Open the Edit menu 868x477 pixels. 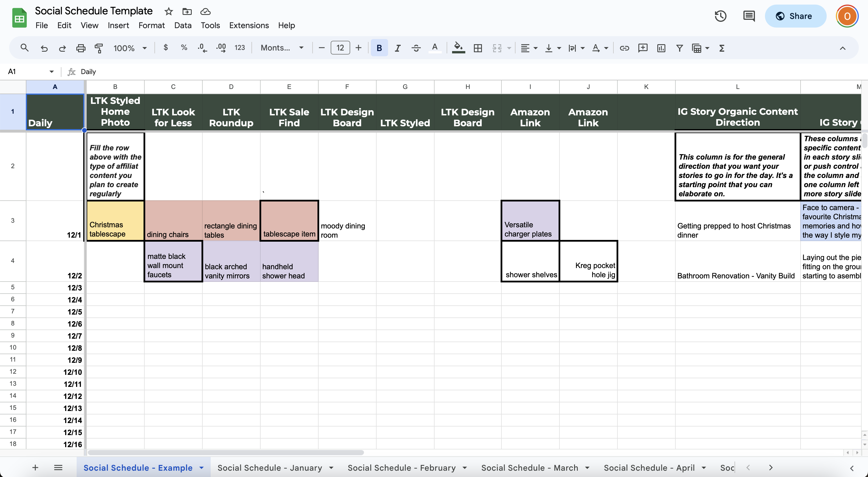[x=64, y=25]
